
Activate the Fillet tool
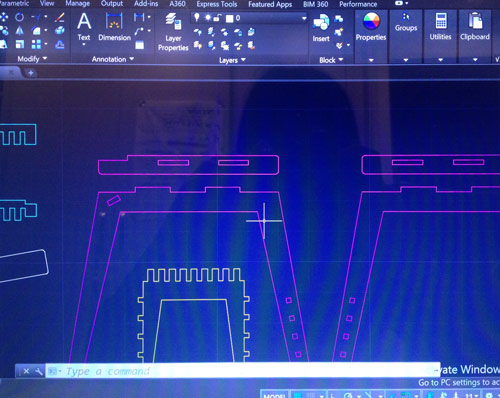point(36,31)
